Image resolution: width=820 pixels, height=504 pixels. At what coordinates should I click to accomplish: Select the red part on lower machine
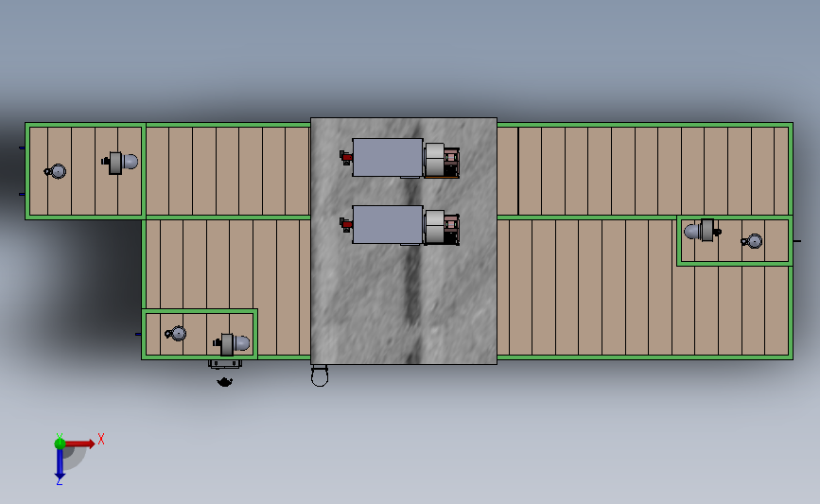(345, 224)
